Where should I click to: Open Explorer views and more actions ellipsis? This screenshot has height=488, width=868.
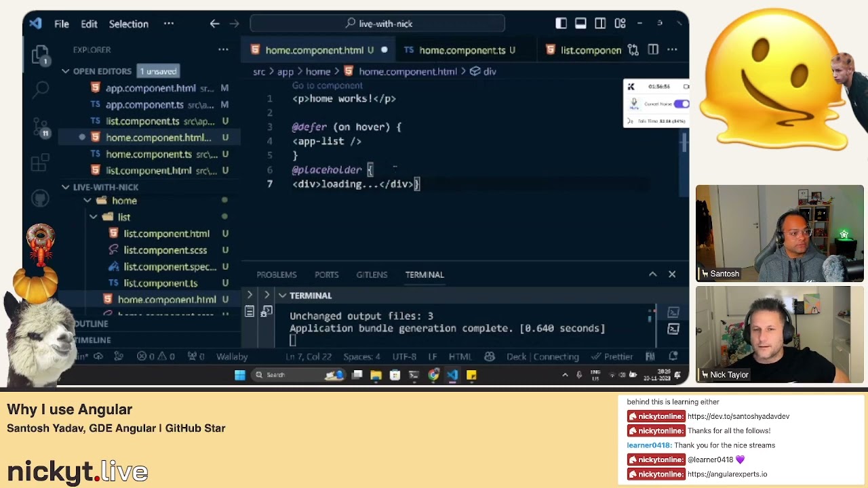coord(223,49)
